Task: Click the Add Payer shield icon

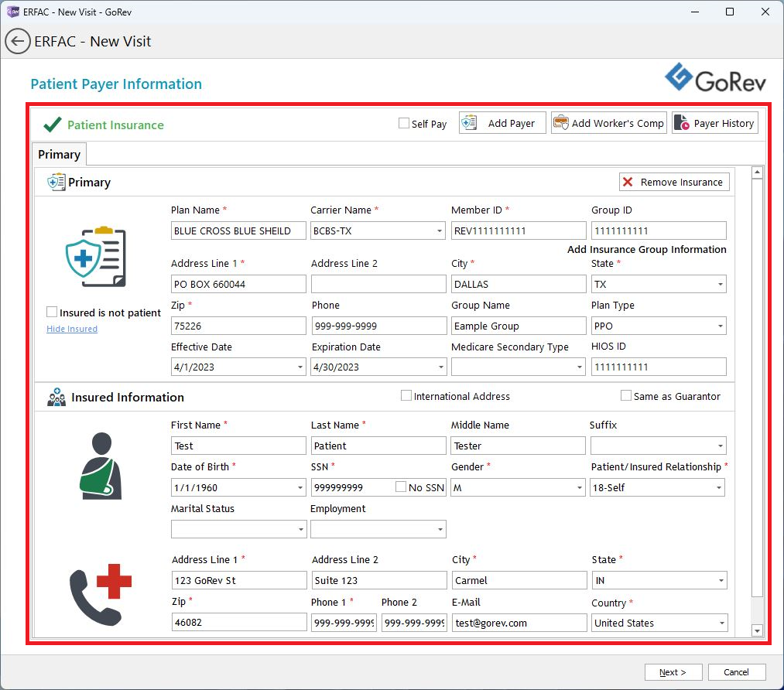Action: (x=469, y=123)
